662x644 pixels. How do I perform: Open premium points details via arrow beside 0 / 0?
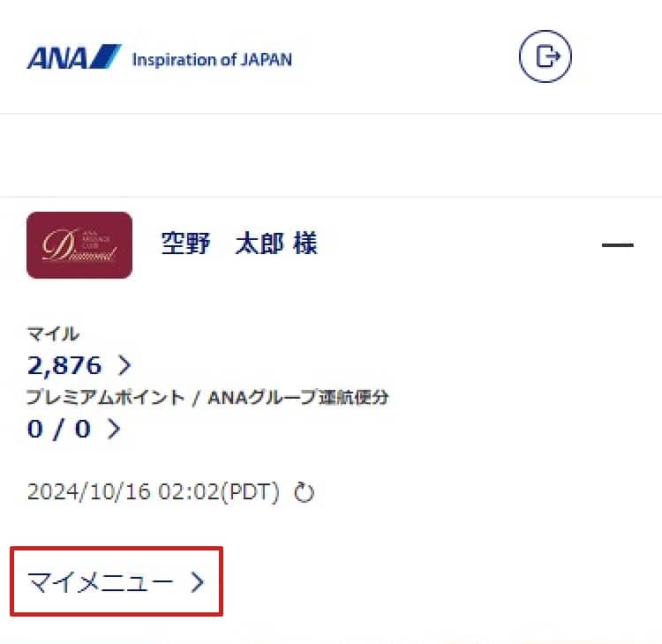[114, 429]
